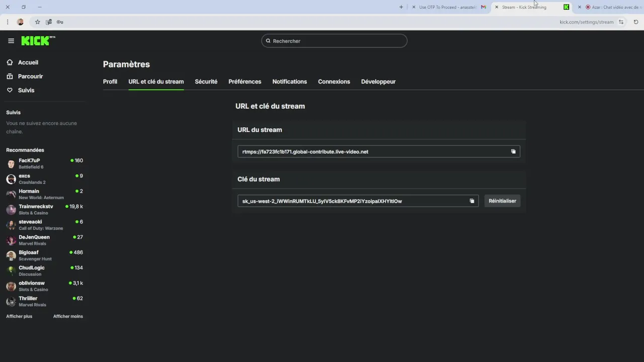Open FacK7uP channel avatar
The width and height of the screenshot is (644, 362).
(x=11, y=164)
